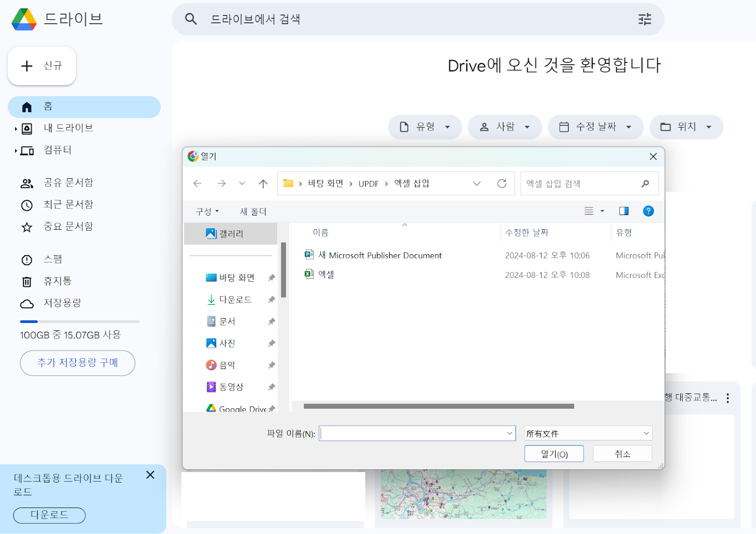Sort files by 이름 column header
This screenshot has height=534, width=756.
tap(320, 233)
